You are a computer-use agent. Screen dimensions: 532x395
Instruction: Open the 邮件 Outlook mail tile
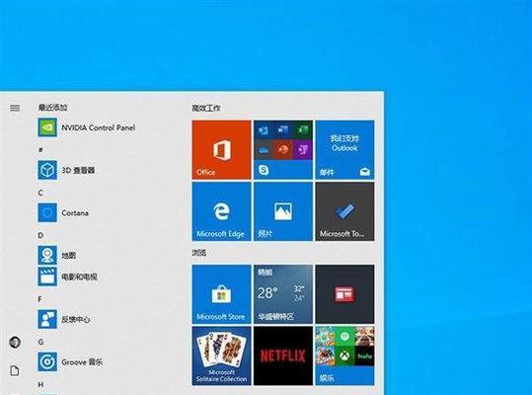(344, 150)
